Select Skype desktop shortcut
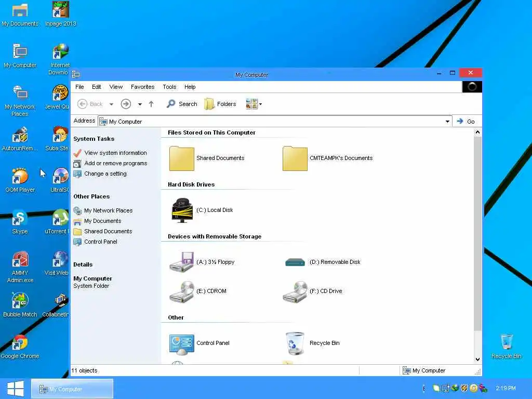Screen dimensions: 532x399 tap(20, 222)
